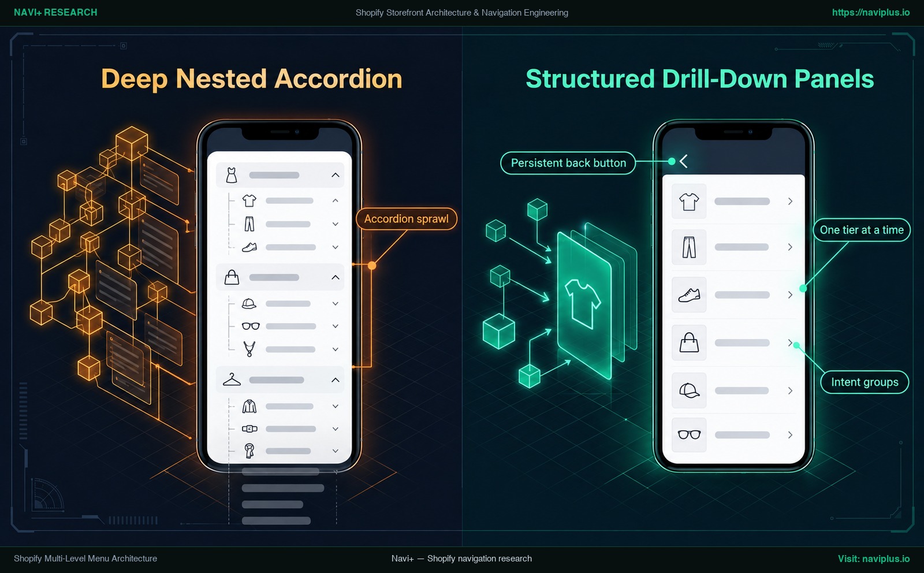Click the "Structured Drill-Down Panels" heading

(x=700, y=79)
